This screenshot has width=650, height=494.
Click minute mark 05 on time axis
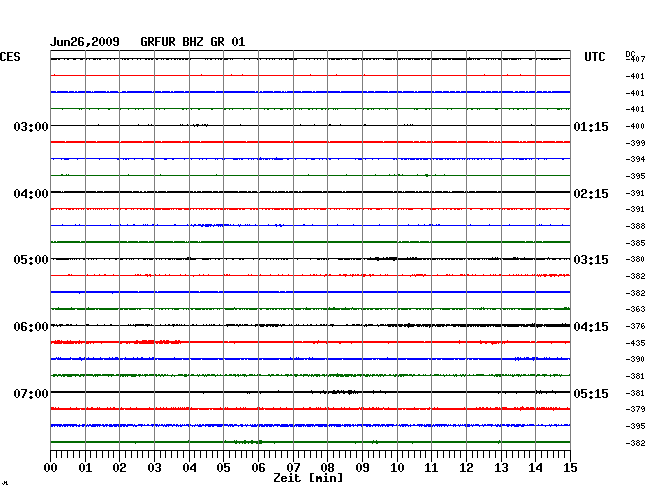[x=223, y=468]
